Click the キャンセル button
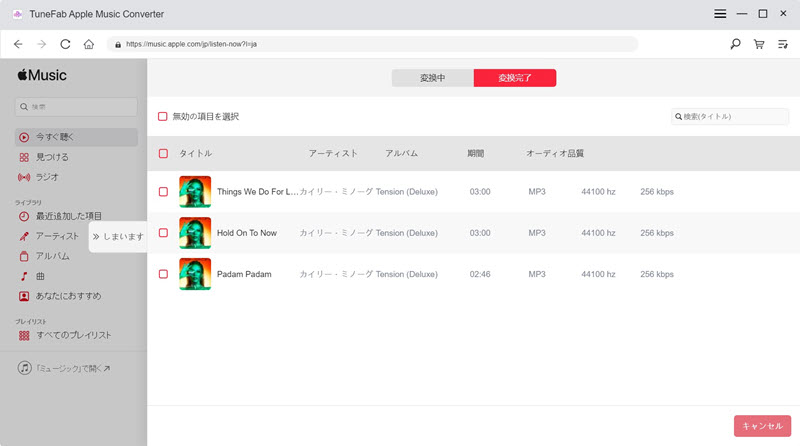This screenshot has width=800, height=446. tap(762, 426)
